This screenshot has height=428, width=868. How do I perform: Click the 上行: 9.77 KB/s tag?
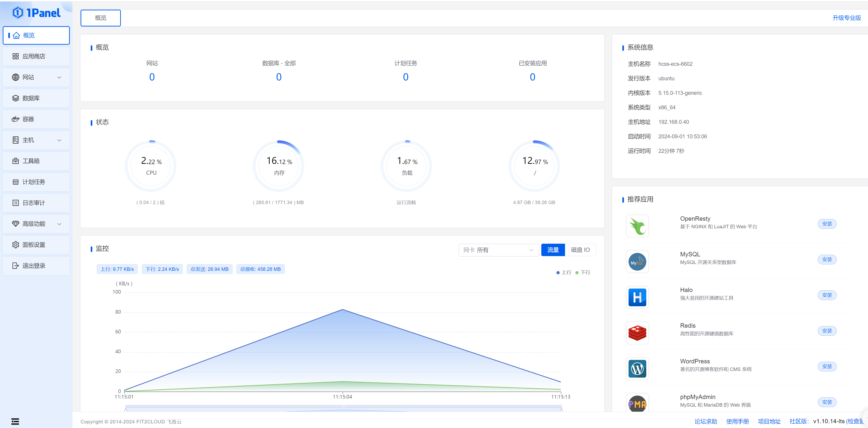click(x=117, y=269)
